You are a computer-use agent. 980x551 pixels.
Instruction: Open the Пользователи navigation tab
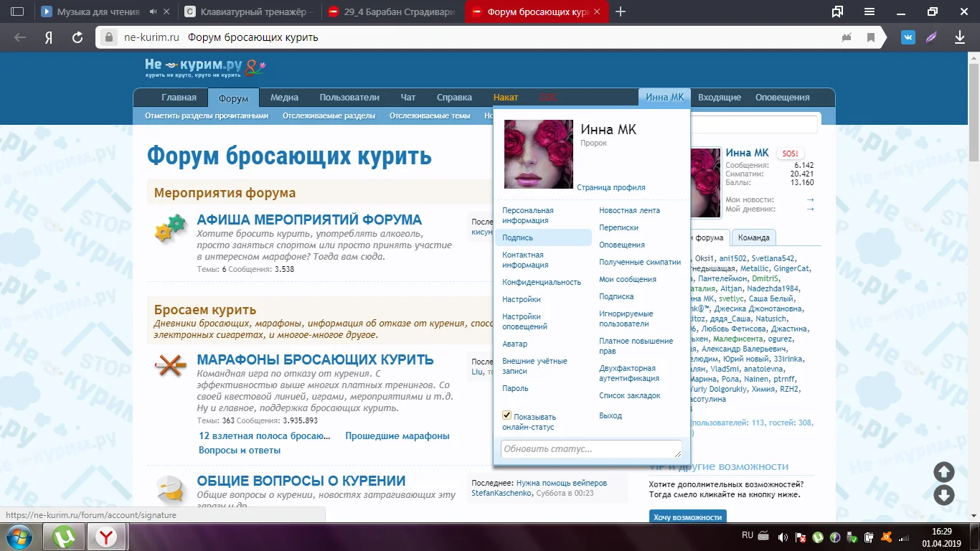[349, 98]
